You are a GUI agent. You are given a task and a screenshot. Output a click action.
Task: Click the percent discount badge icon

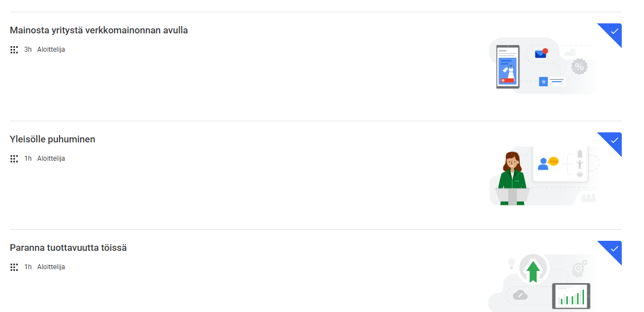click(x=579, y=67)
